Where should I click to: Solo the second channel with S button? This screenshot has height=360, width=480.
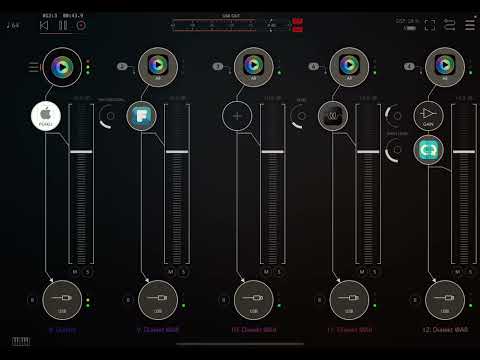183,272
